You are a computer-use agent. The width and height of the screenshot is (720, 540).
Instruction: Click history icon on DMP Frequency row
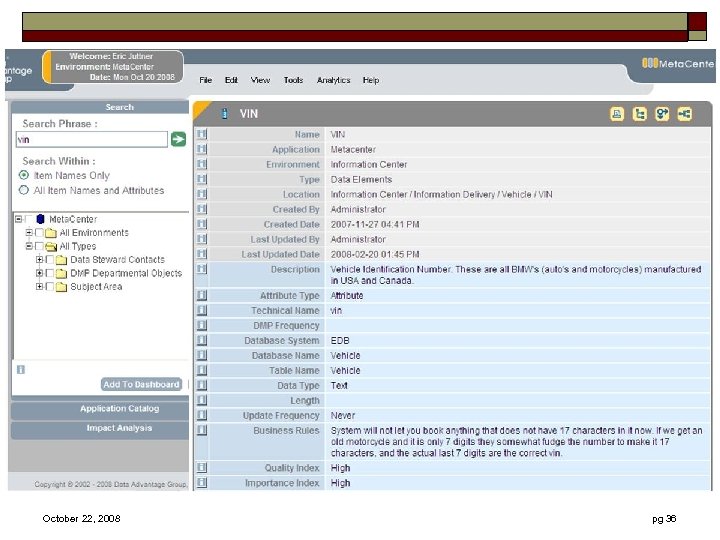[202, 325]
